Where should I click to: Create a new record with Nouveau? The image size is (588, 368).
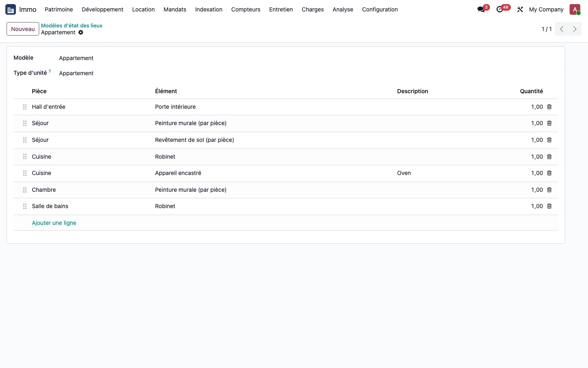click(x=23, y=29)
